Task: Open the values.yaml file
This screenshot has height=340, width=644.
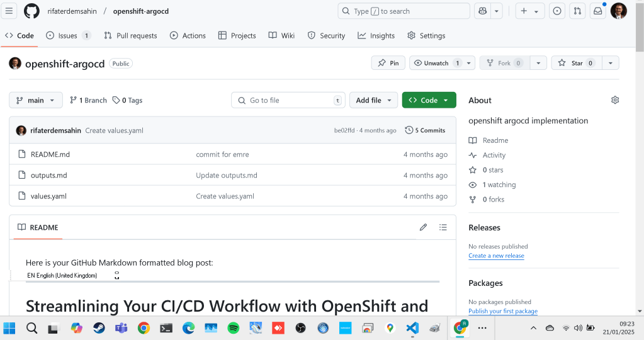Action: tap(48, 196)
